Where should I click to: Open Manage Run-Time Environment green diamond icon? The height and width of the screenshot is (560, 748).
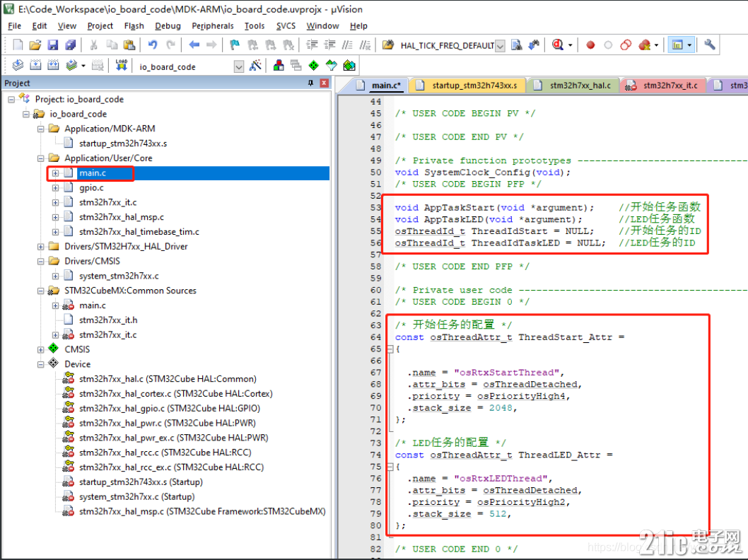(313, 65)
